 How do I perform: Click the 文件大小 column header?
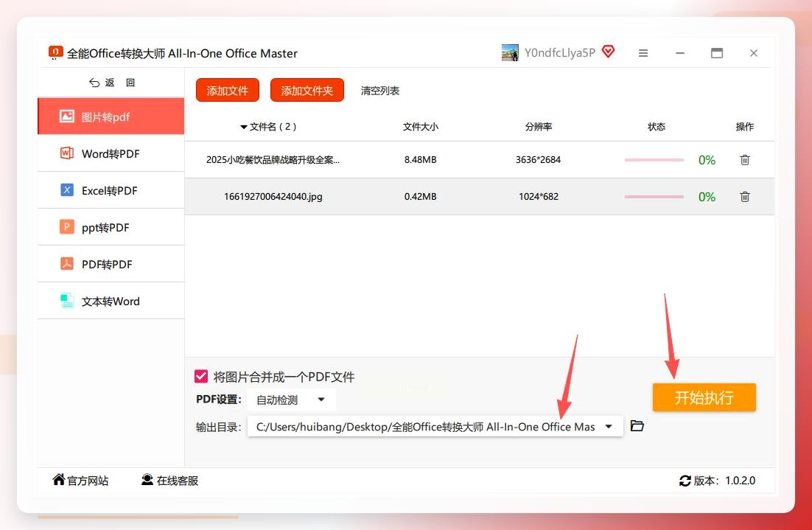[x=421, y=127]
